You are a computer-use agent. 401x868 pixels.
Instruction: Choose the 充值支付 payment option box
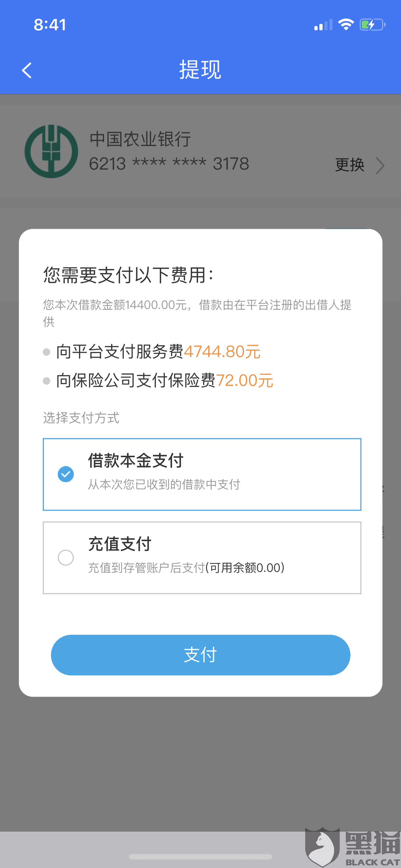(202, 558)
